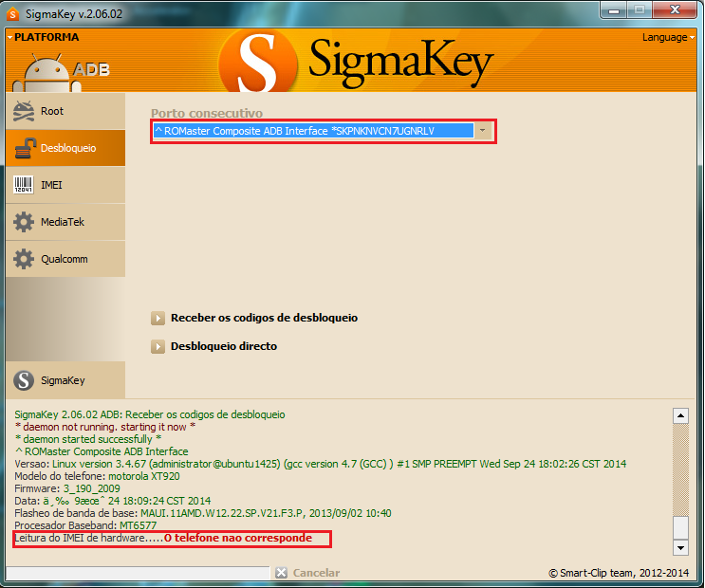
Task: Click the big SigmaKey S logo
Action: tap(258, 61)
